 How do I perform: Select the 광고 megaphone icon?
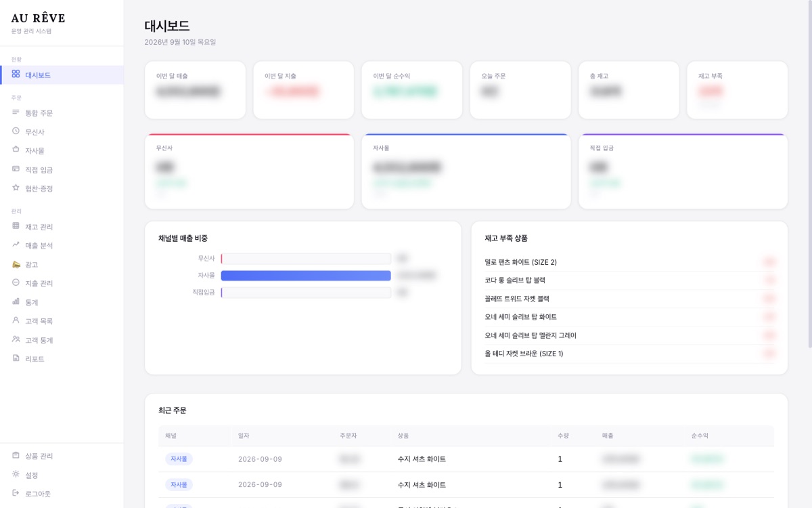tap(16, 264)
